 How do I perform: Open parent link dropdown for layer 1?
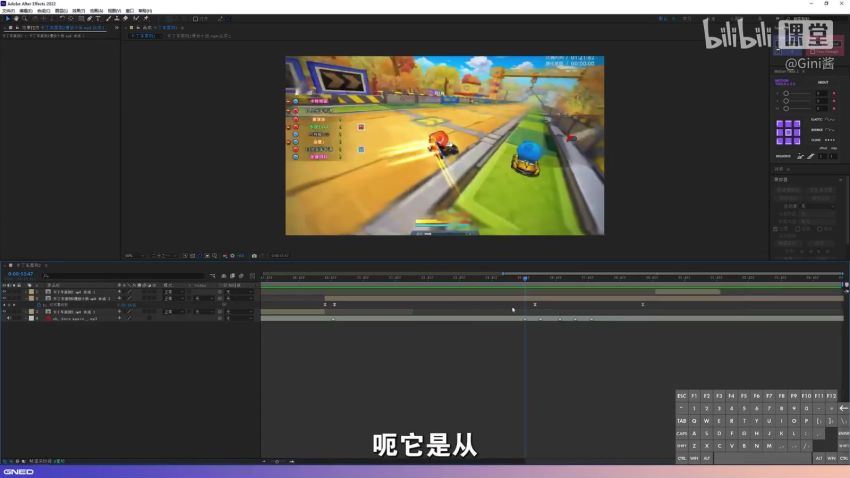[239, 292]
